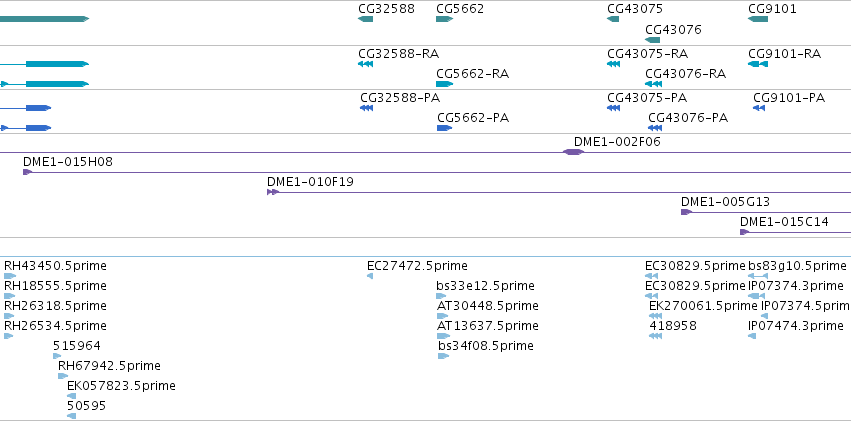The width and height of the screenshot is (851, 421).
Task: Select EST EK057823.5prime
Action: [x=121, y=386]
